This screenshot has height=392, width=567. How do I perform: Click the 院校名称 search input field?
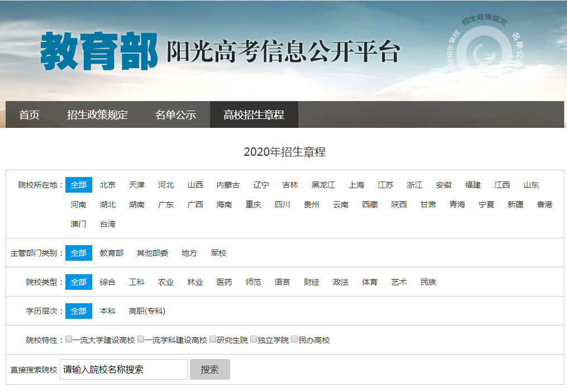[123, 369]
